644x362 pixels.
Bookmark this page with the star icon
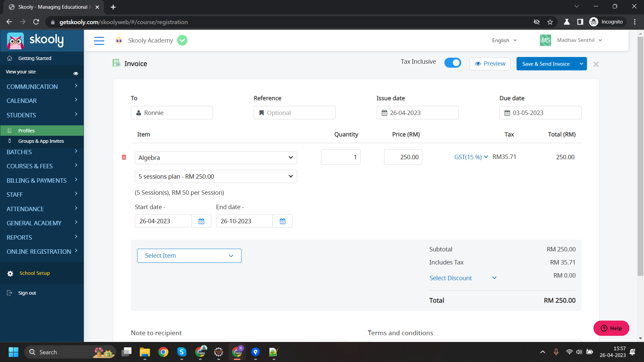pyautogui.click(x=550, y=22)
